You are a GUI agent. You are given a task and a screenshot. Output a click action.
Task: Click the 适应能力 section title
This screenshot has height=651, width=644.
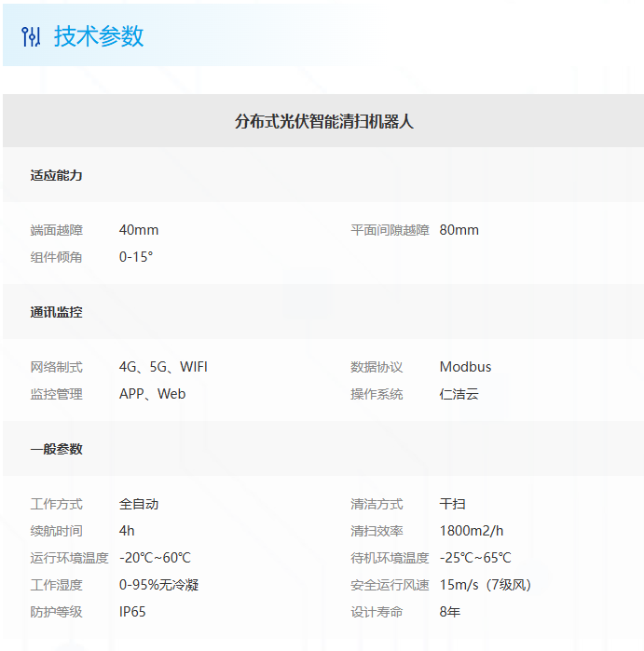coord(56,175)
